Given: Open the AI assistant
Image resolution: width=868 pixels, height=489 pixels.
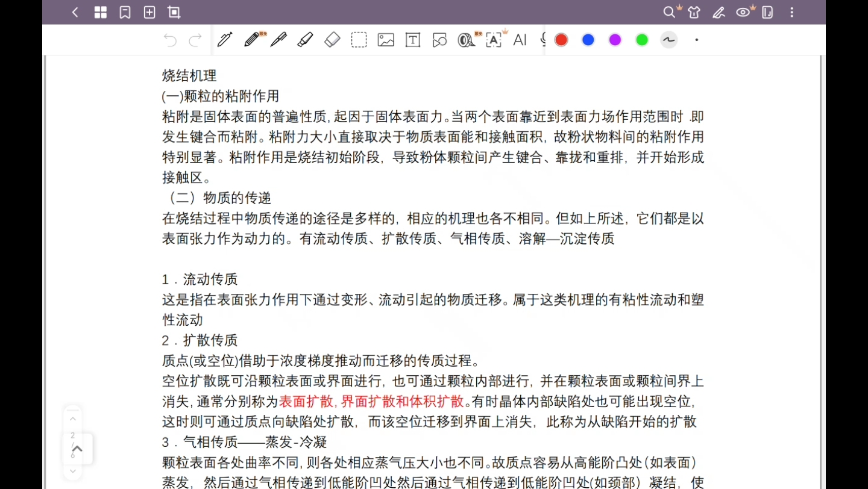Looking at the screenshot, I should pyautogui.click(x=520, y=40).
